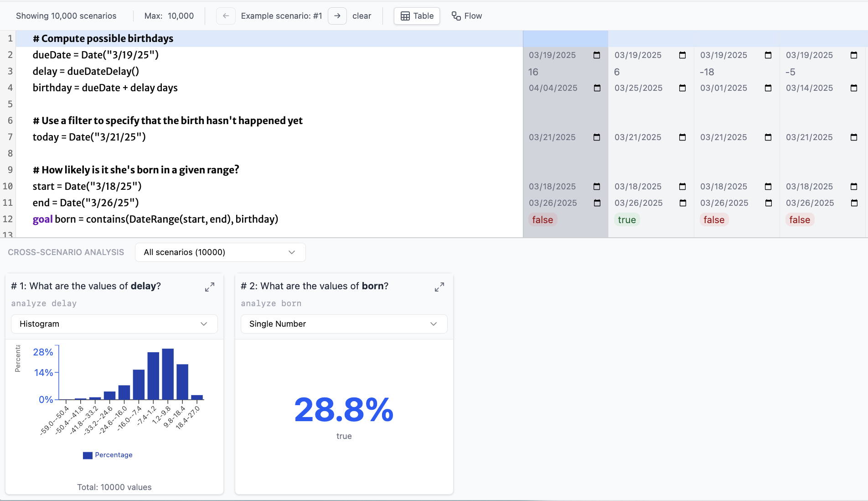Expand the delay analysis card
Viewport: 868px width, 501px height.
point(210,287)
